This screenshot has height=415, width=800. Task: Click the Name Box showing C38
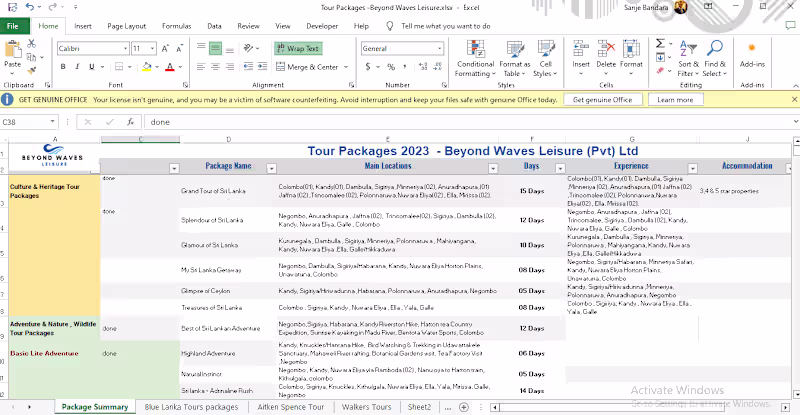[x=26, y=122]
